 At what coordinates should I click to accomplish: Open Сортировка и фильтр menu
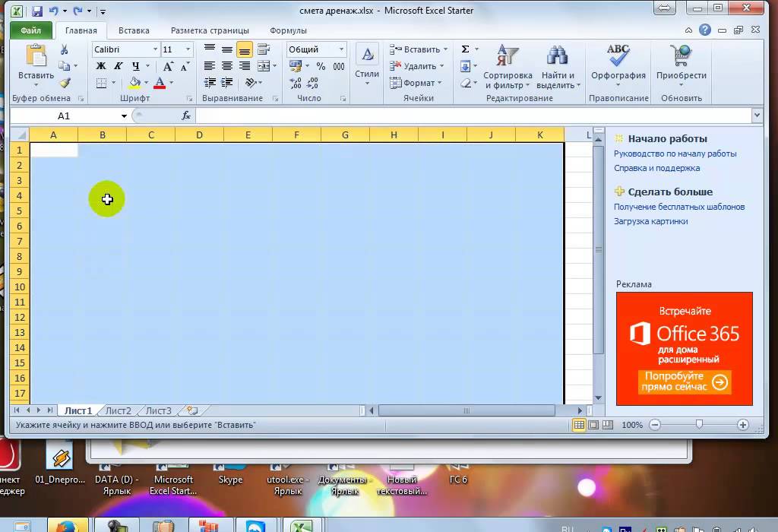(508, 67)
